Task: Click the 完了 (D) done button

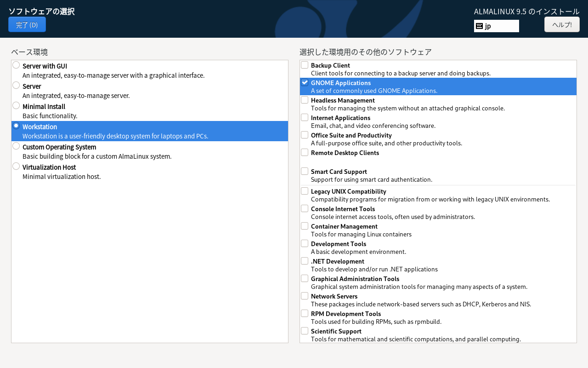Action: tap(27, 25)
